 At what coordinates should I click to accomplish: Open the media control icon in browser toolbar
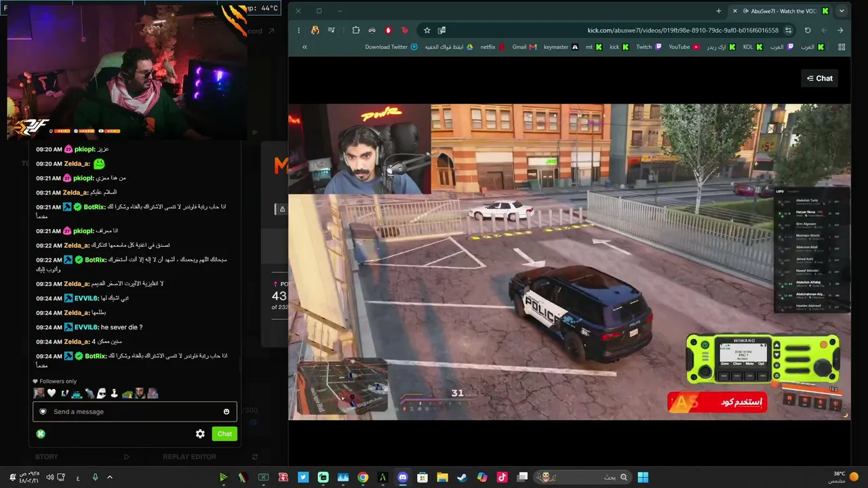click(x=332, y=30)
